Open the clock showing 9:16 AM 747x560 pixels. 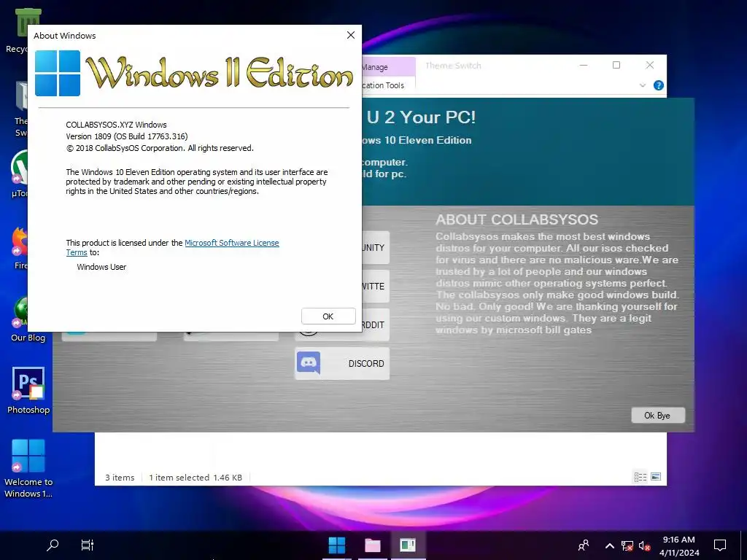tap(679, 545)
